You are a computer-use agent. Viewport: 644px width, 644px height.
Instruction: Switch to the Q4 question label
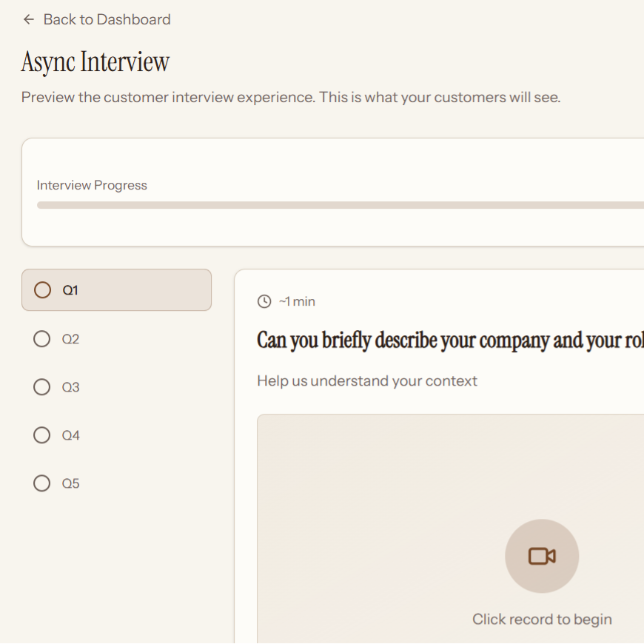[70, 435]
